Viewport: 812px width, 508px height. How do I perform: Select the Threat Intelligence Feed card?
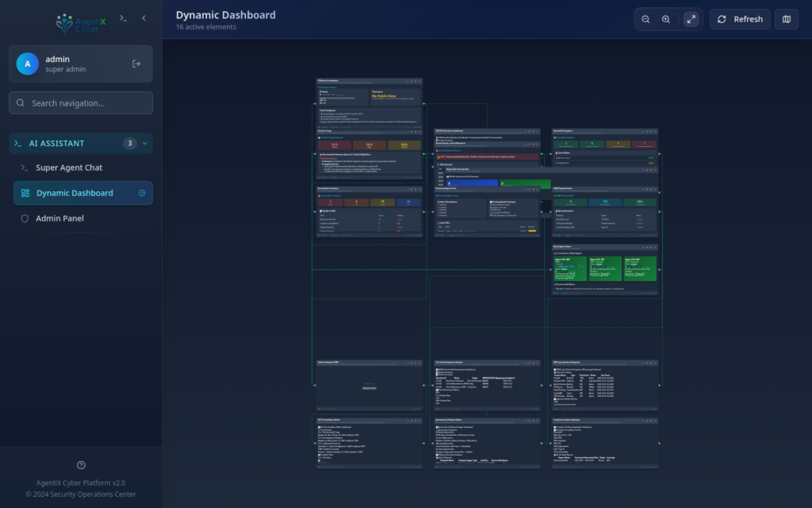click(487, 211)
